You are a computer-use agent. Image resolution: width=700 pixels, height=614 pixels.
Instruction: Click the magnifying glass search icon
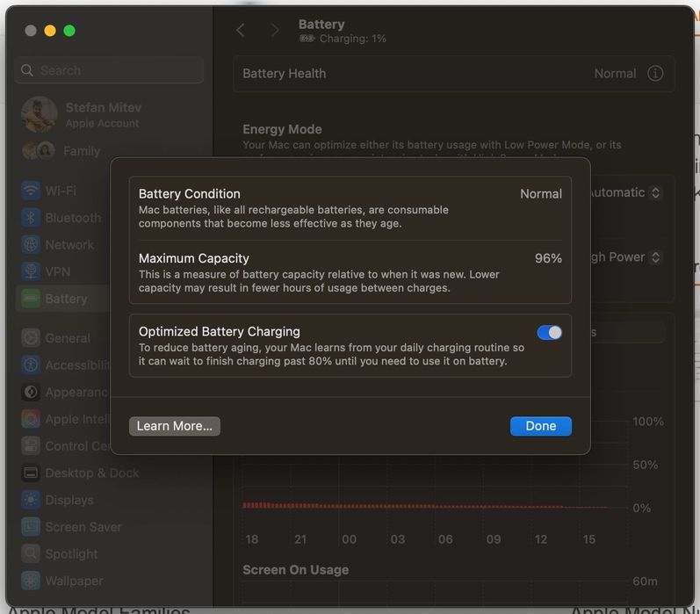coord(27,70)
